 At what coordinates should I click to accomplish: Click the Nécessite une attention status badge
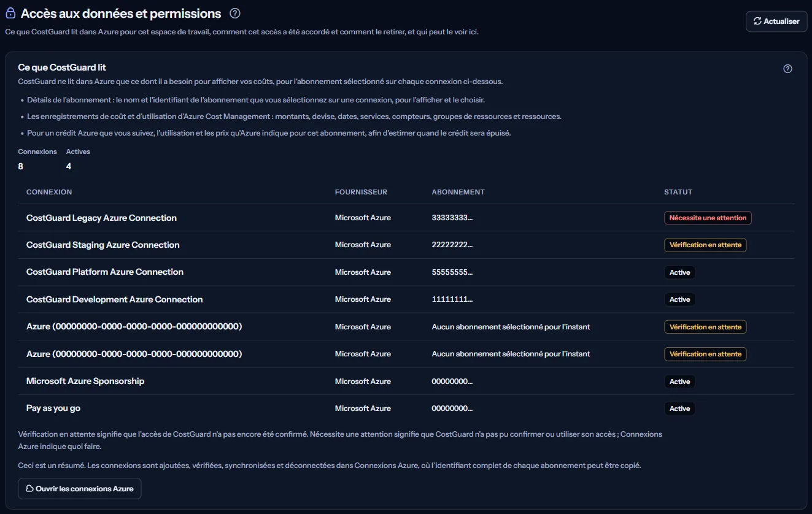tap(708, 218)
